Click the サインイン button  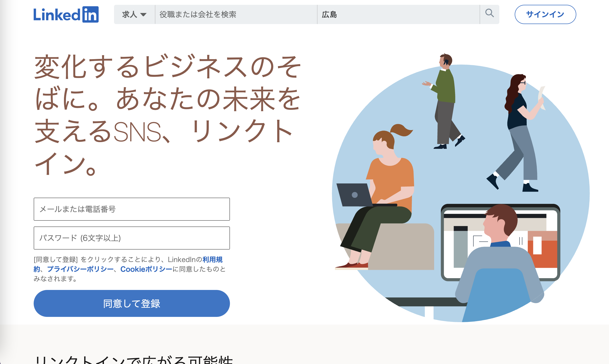(x=545, y=14)
